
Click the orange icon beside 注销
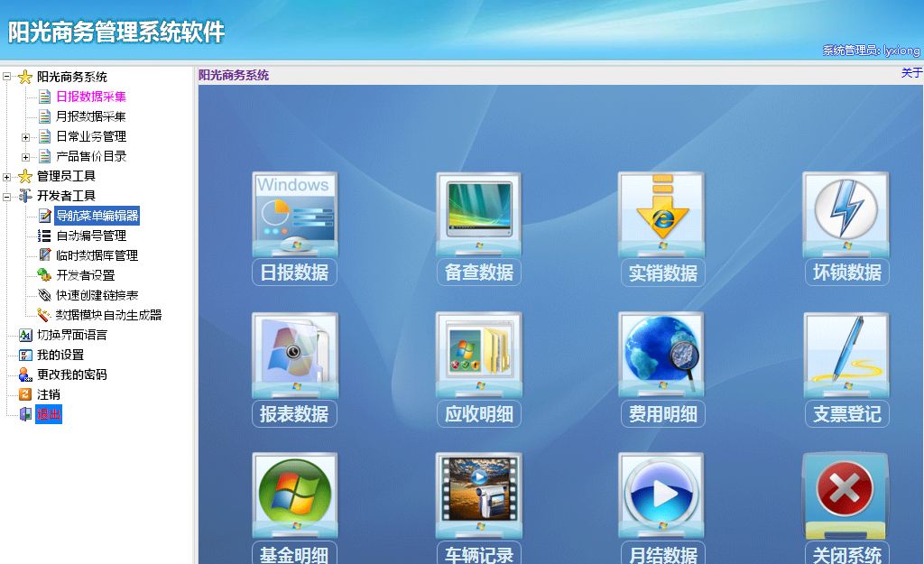tap(25, 394)
